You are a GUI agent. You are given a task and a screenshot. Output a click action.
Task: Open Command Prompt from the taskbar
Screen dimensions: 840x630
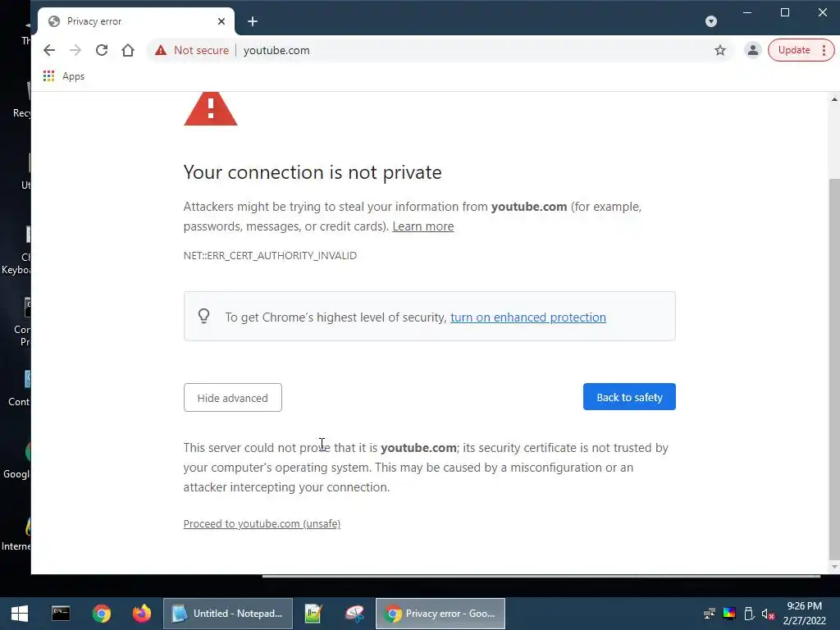[x=61, y=614]
